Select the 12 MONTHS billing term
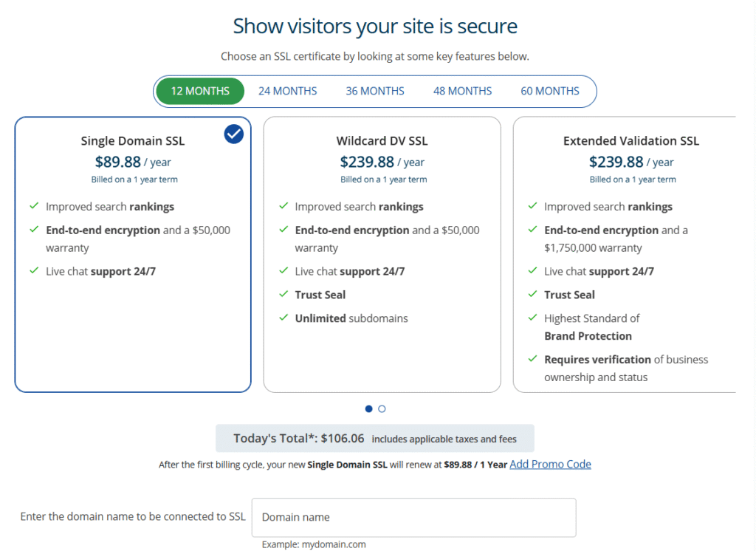Image resolution: width=756 pixels, height=551 pixels. pyautogui.click(x=200, y=92)
